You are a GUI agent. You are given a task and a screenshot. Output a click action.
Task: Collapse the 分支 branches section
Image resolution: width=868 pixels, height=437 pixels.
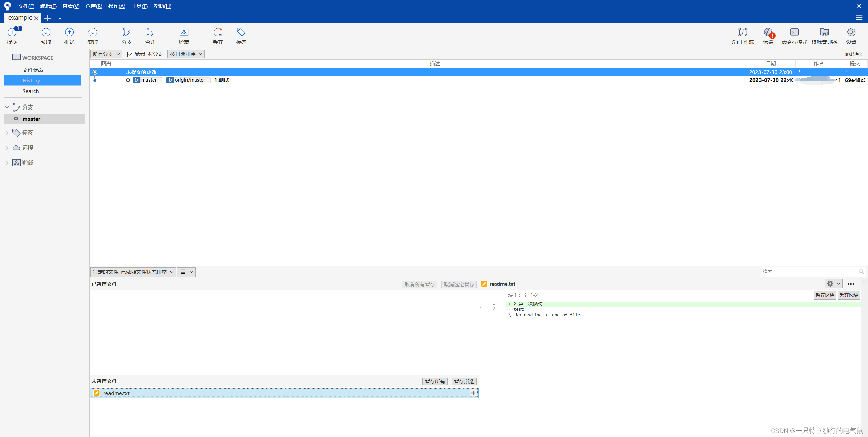[x=7, y=107]
